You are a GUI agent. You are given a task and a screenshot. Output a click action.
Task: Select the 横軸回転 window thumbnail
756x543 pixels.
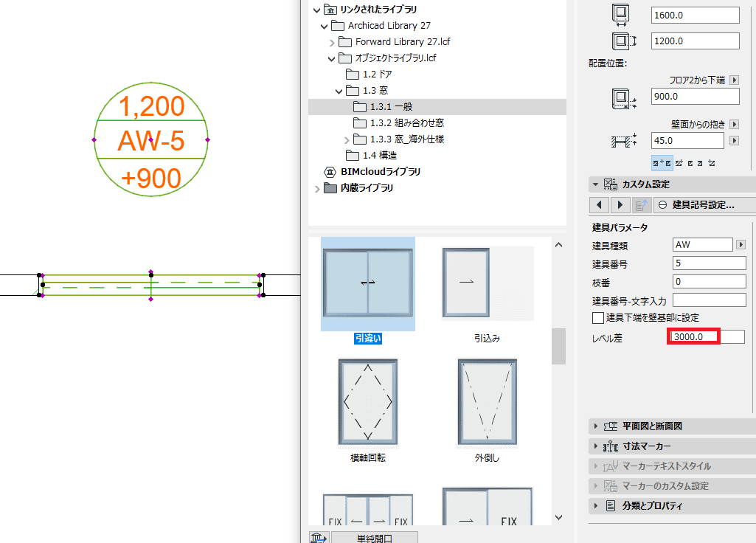click(368, 402)
